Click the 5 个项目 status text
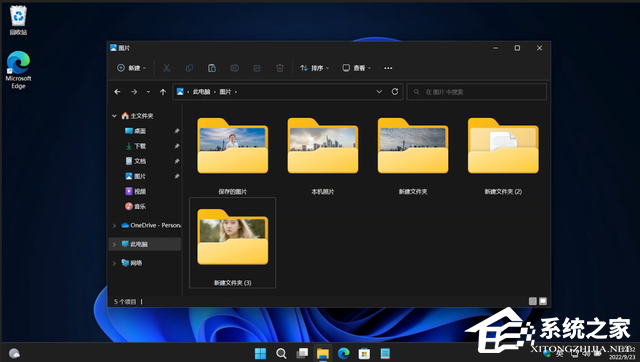Screen dimensions: 640x362 click(x=125, y=302)
